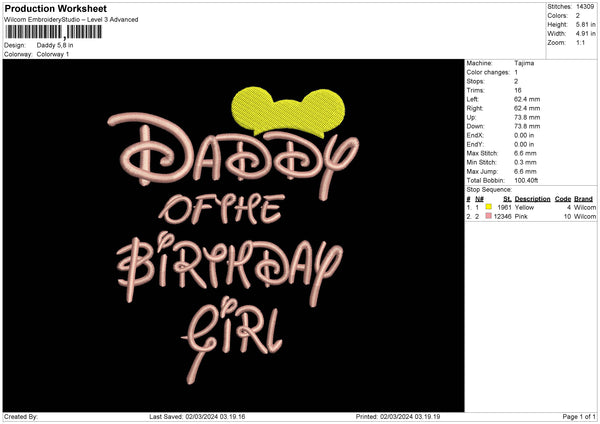
Task: Click the embroidered word Daddy in preview
Action: tap(233, 155)
